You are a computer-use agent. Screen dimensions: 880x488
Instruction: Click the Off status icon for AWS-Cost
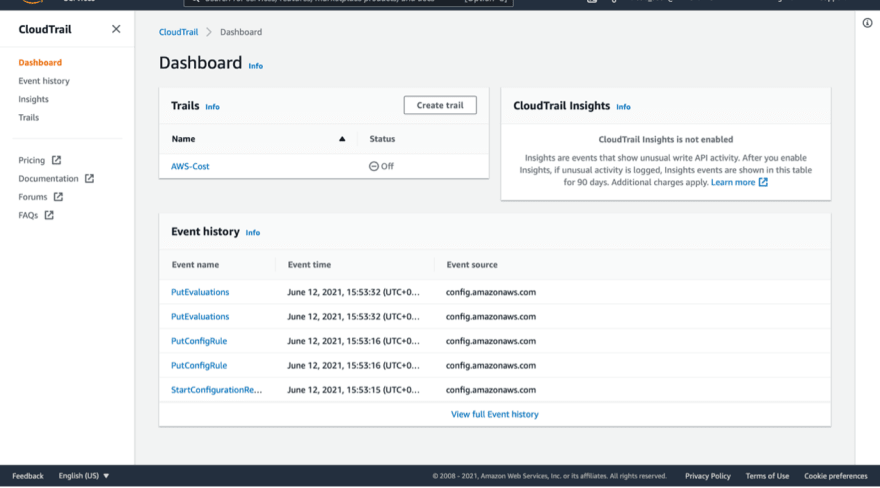374,166
